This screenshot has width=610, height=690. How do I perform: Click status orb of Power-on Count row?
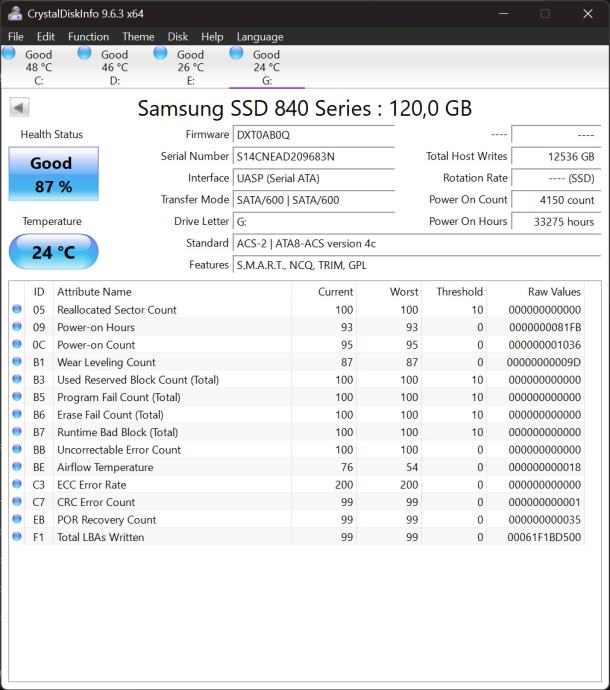point(17,344)
